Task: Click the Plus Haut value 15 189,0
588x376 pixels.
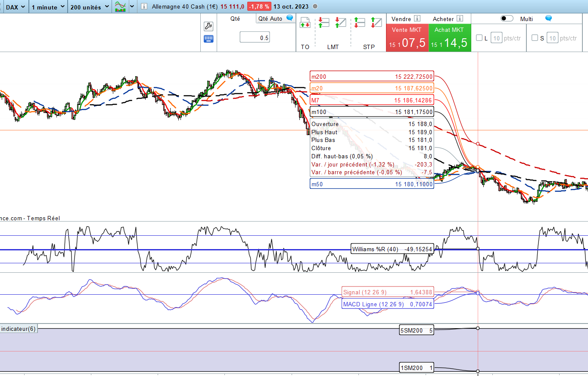Action: tap(420, 132)
